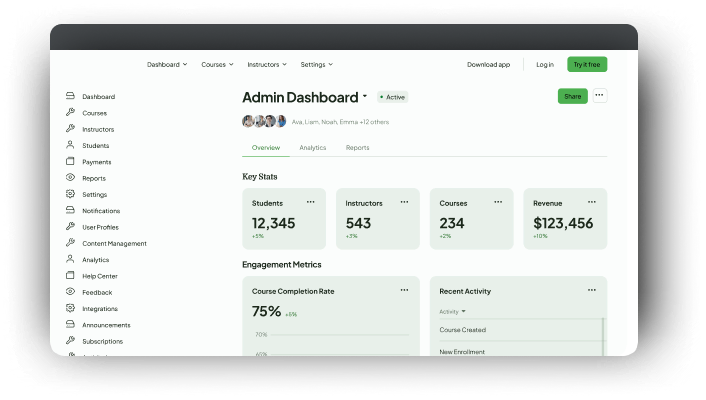This screenshot has height=400, width=706.
Task: Switch to the Analytics tab
Action: (x=312, y=148)
